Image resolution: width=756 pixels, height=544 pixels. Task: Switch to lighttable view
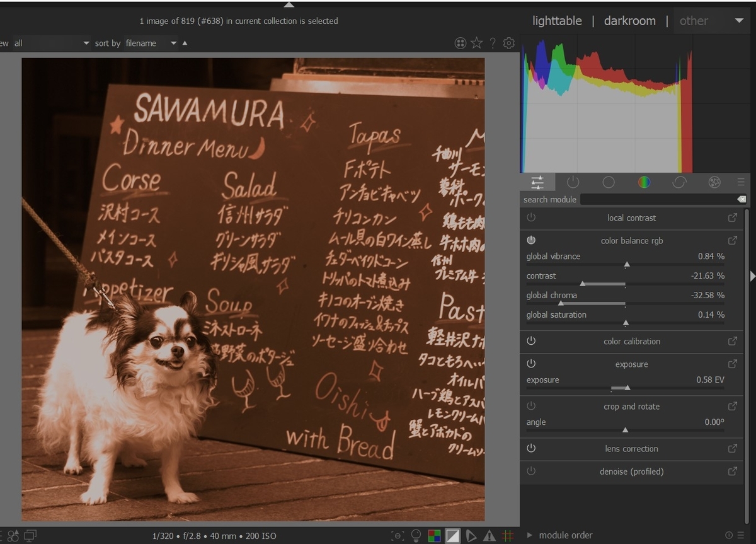click(557, 21)
